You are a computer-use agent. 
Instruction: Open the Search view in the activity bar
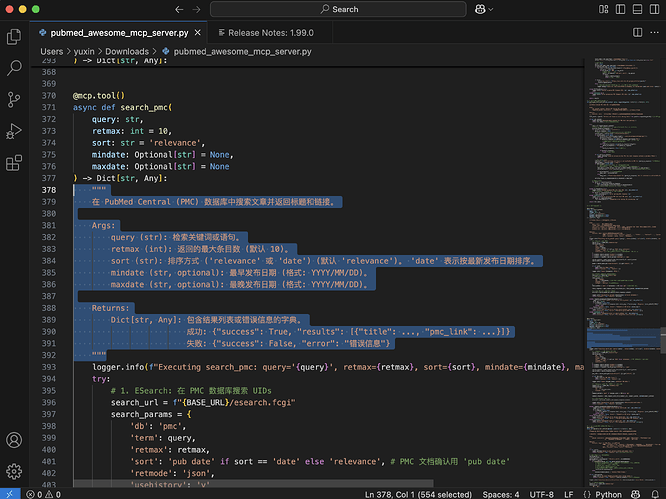tap(14, 68)
